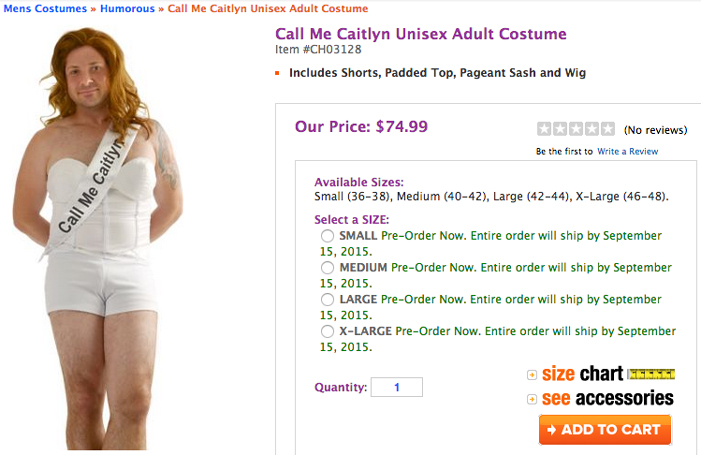Click the Add to Cart button
This screenshot has height=455, width=701.
click(x=604, y=430)
